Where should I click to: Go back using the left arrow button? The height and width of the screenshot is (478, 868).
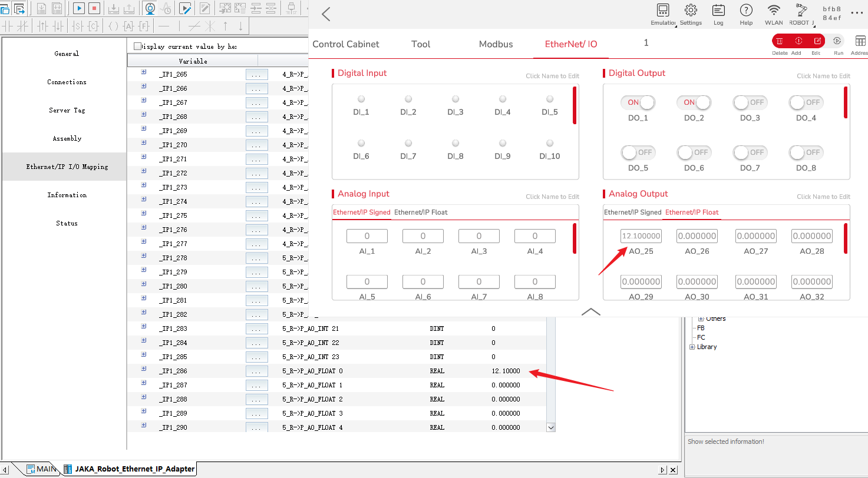(326, 14)
